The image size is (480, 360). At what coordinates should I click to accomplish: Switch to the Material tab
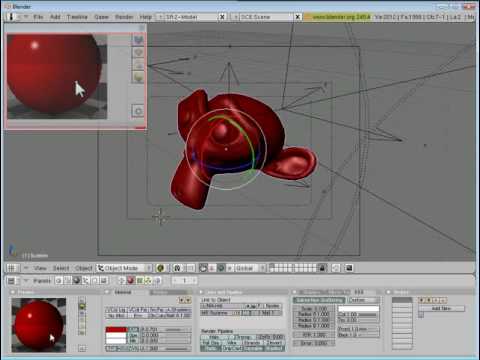pos(122,292)
